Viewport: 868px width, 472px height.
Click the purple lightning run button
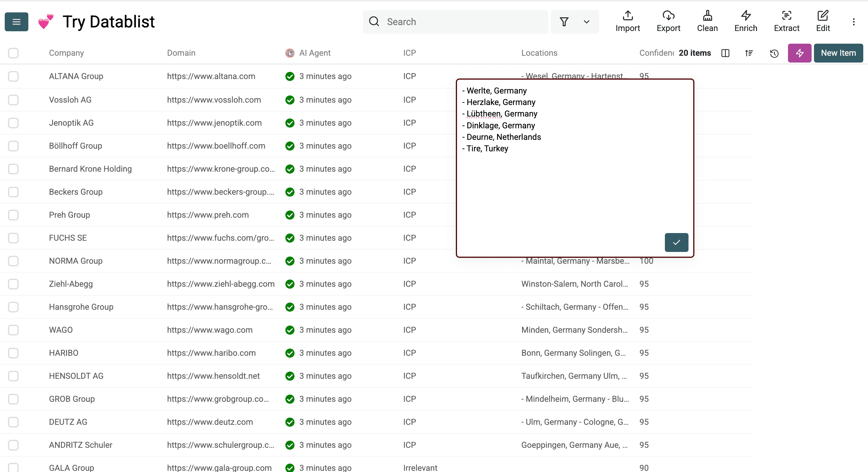pos(799,53)
